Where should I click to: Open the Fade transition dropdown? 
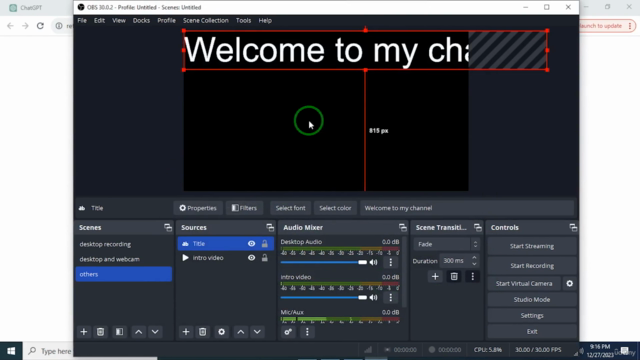[x=446, y=244]
